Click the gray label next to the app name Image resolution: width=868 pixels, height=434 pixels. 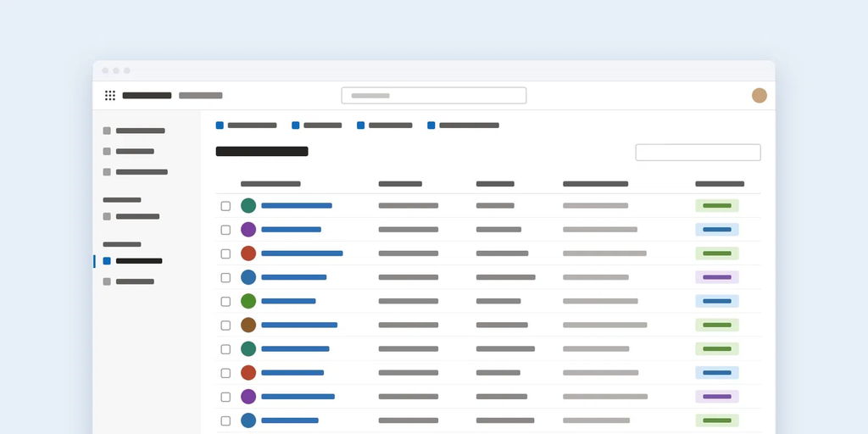pyautogui.click(x=200, y=95)
